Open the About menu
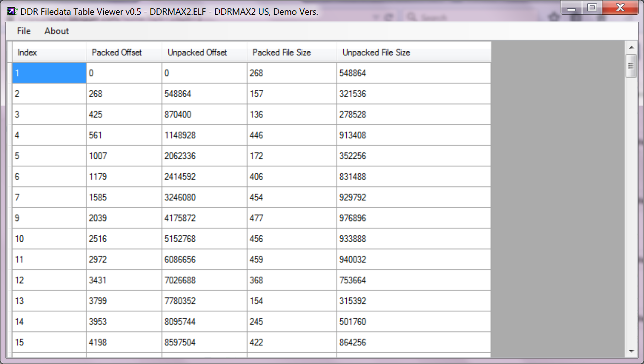The height and width of the screenshot is (364, 644). pos(57,31)
